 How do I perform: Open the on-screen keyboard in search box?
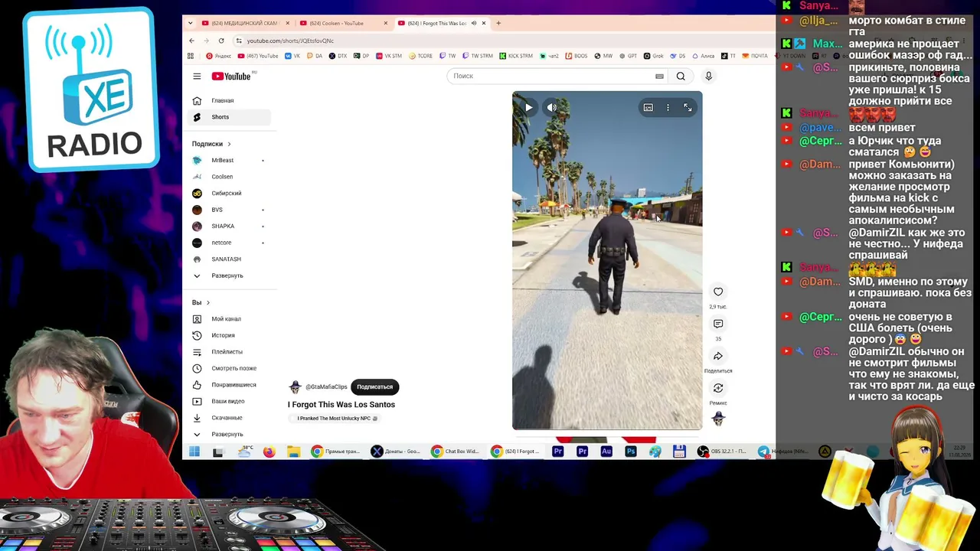click(x=659, y=76)
